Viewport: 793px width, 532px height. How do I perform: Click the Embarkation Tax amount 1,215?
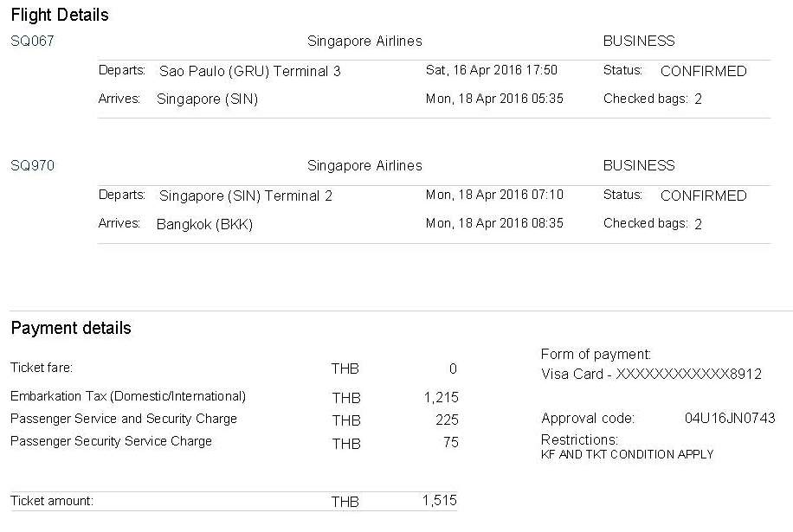pyautogui.click(x=441, y=398)
